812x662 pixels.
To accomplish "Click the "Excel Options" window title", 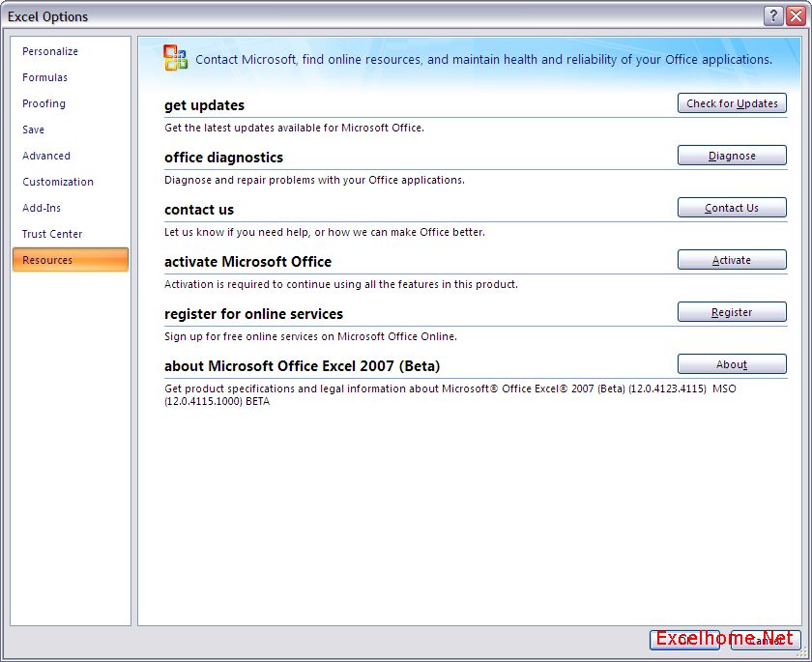I will 47,16.
